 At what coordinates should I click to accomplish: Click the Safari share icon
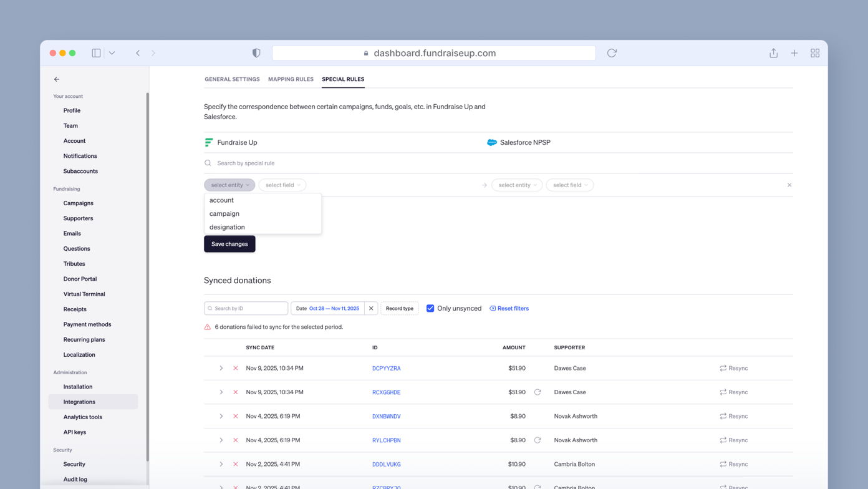[773, 53]
